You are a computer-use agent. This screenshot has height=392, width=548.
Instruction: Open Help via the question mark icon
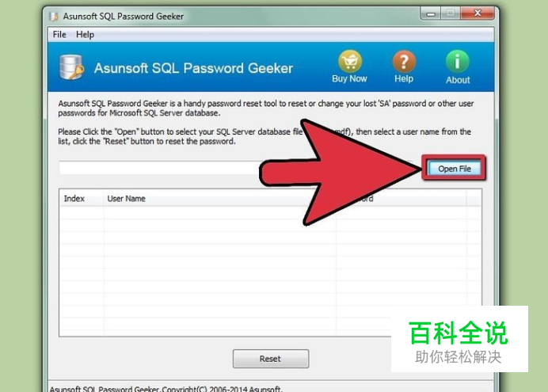[x=404, y=61]
